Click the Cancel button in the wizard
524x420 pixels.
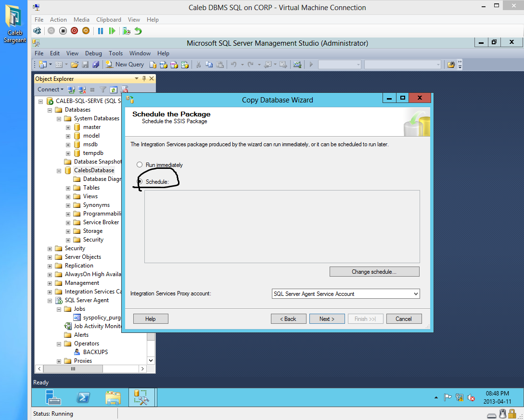click(x=404, y=319)
